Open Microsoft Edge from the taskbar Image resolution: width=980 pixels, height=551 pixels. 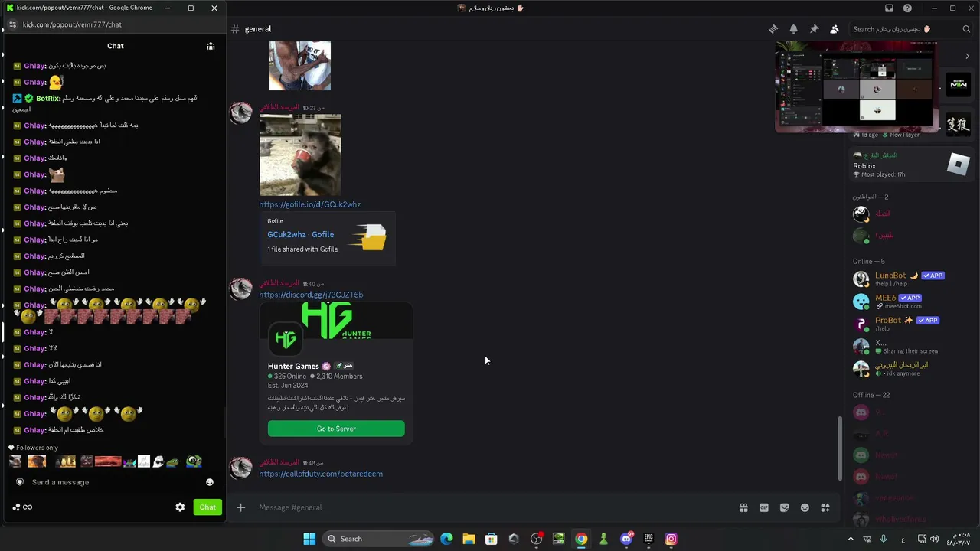tap(446, 539)
